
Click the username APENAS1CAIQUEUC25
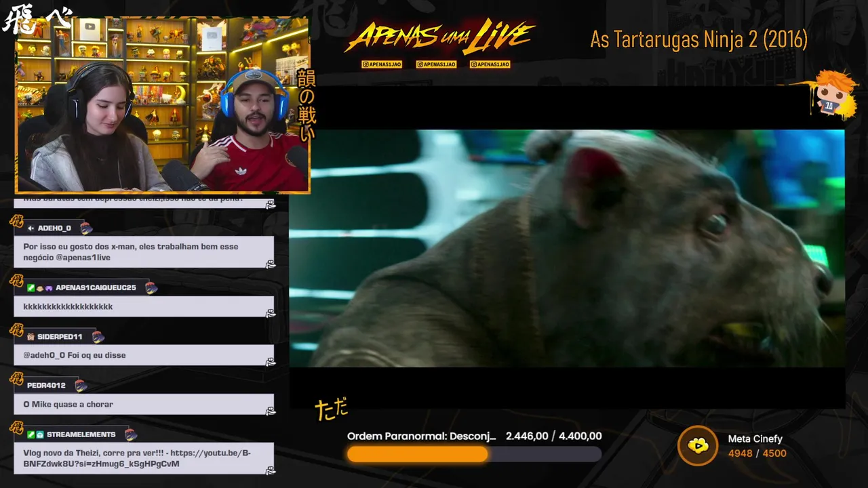(96, 288)
